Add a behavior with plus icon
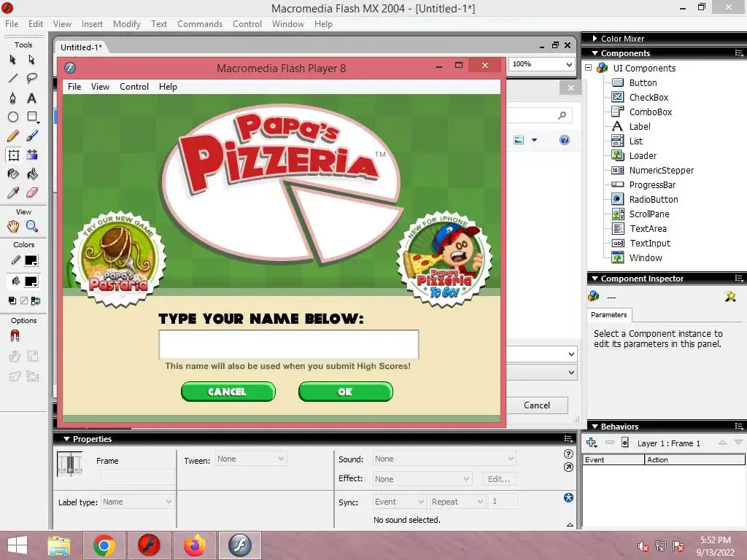Viewport: 747px width, 560px height. pyautogui.click(x=592, y=443)
